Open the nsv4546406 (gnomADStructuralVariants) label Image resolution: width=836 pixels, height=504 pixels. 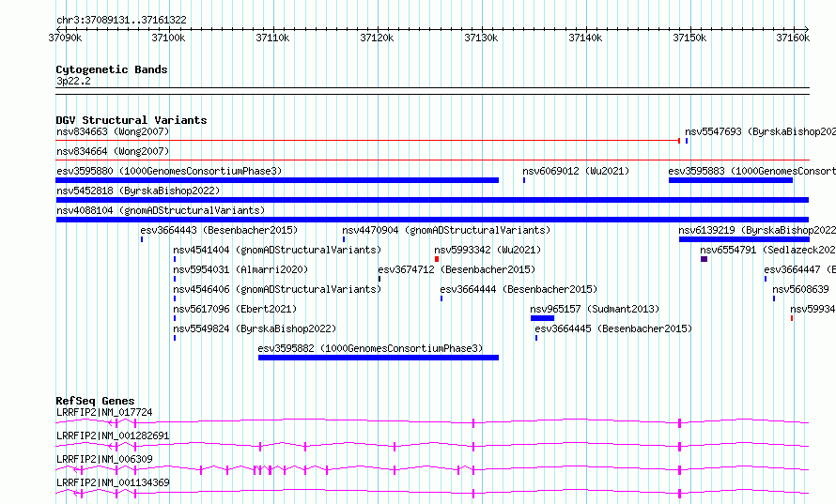tap(277, 289)
